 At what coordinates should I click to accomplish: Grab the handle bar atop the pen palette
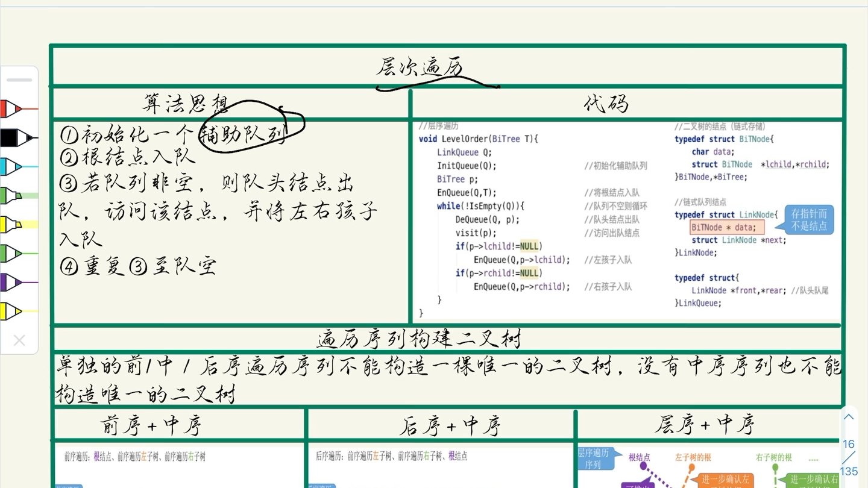[x=19, y=80]
